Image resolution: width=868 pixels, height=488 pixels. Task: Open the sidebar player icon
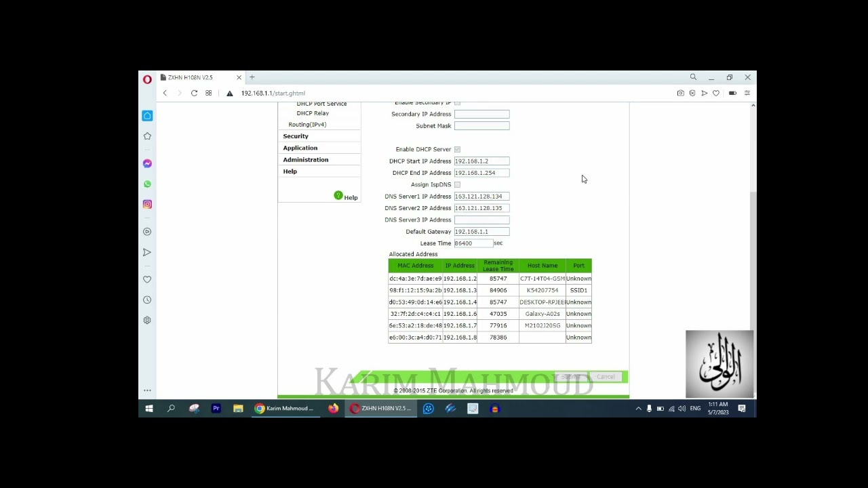(147, 232)
